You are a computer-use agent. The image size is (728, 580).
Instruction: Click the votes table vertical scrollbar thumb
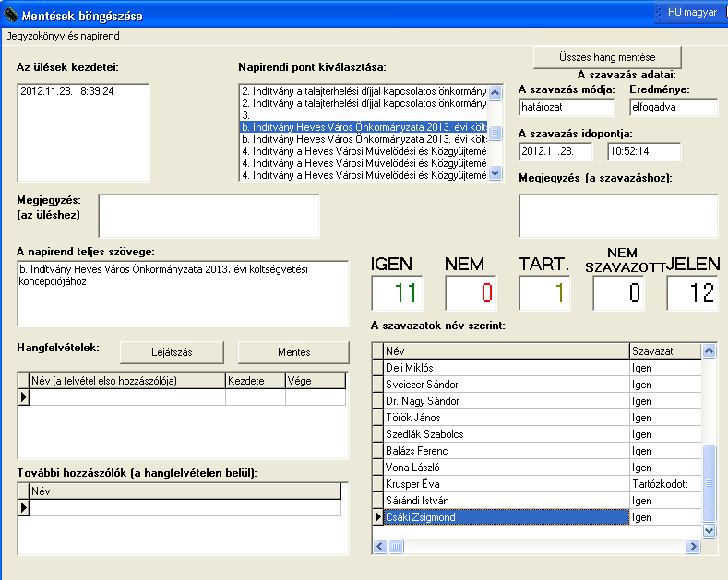click(x=709, y=483)
